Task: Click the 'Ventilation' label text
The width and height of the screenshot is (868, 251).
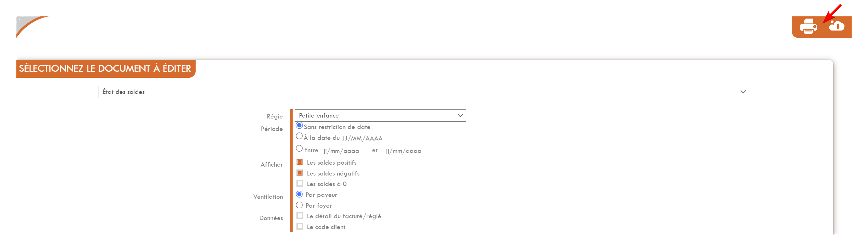Action: tap(268, 197)
